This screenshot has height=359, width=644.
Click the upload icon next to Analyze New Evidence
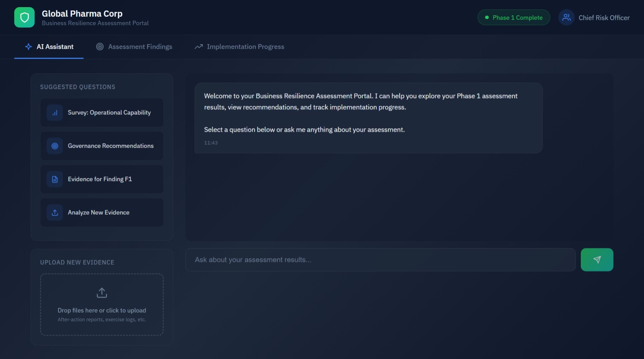55,212
